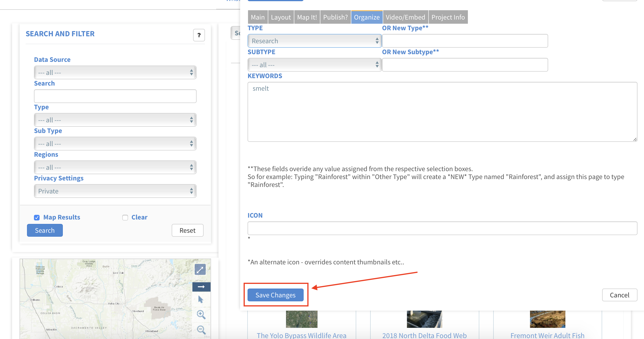Click the map zoom in magnifier
Viewport: 644px width, 339px height.
pyautogui.click(x=201, y=315)
